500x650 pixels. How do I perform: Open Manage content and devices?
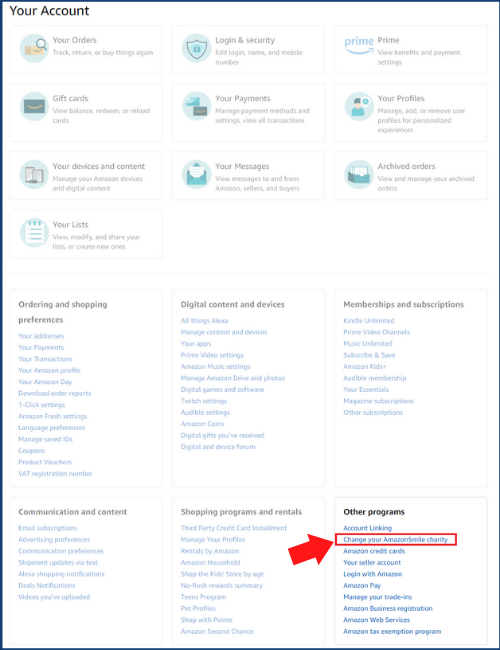tap(224, 332)
